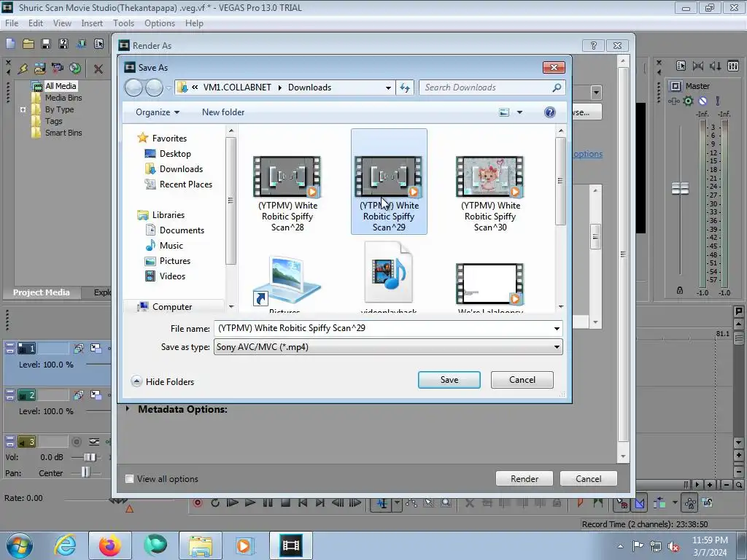747x560 pixels.
Task: Open the Edit menu
Action: (x=36, y=23)
